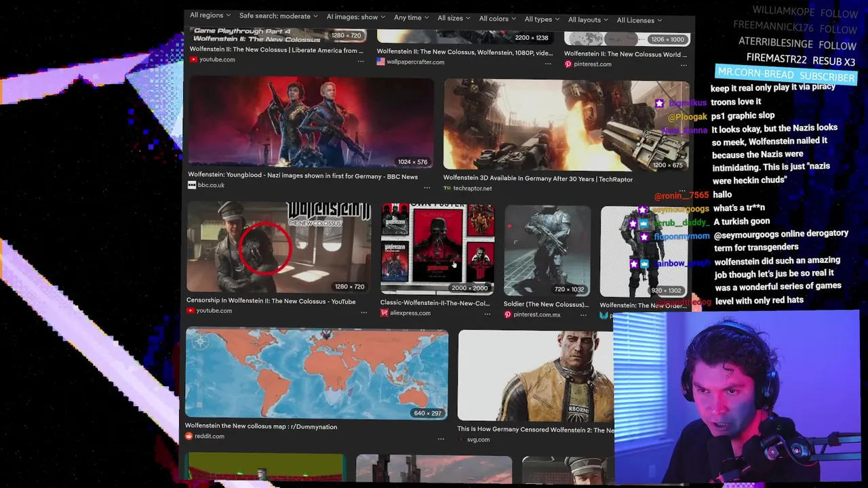Image resolution: width=868 pixels, height=488 pixels.
Task: Open link Wolfenstein the New collosus map
Action: (x=261, y=426)
